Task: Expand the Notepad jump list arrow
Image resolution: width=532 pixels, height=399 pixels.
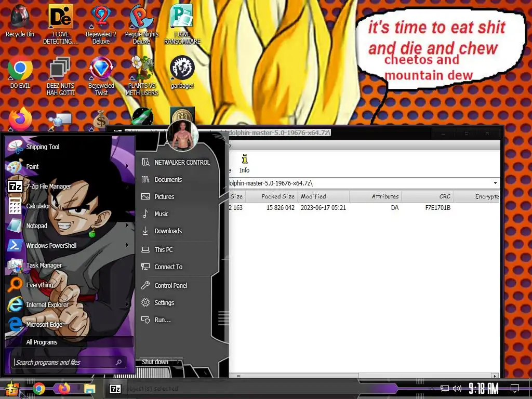Action: click(x=127, y=225)
